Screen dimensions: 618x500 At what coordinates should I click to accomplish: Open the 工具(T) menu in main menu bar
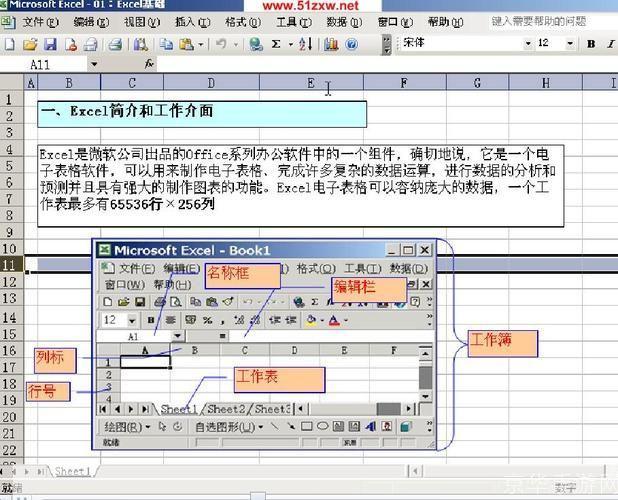click(x=294, y=22)
